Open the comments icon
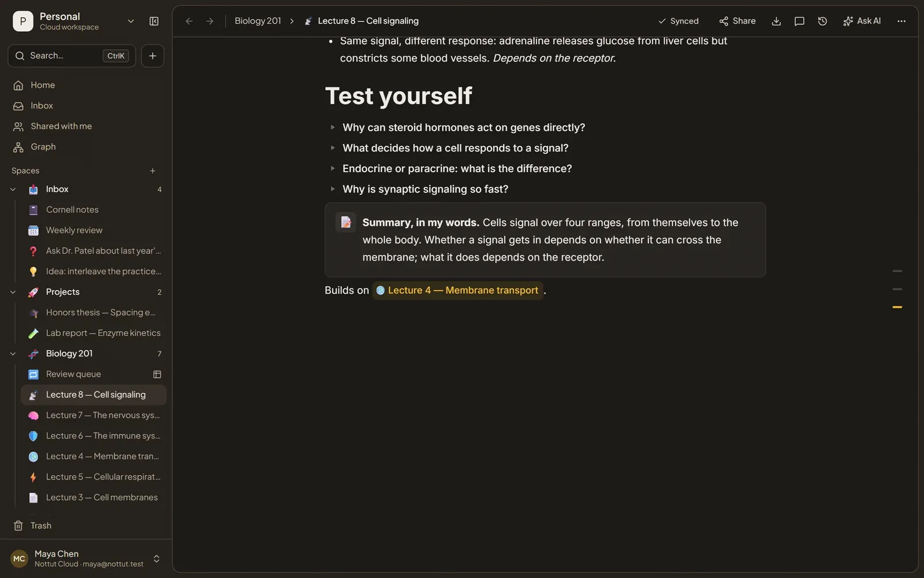This screenshot has height=578, width=924. coord(799,21)
